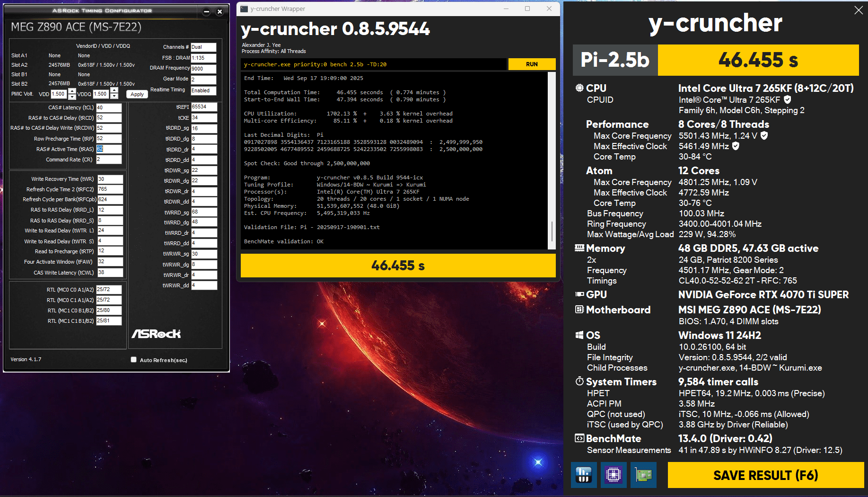Click the 'Intel Core Ultra 7 265KF (8+12C/20T)' heading
Image resolution: width=868 pixels, height=497 pixels.
(x=766, y=89)
